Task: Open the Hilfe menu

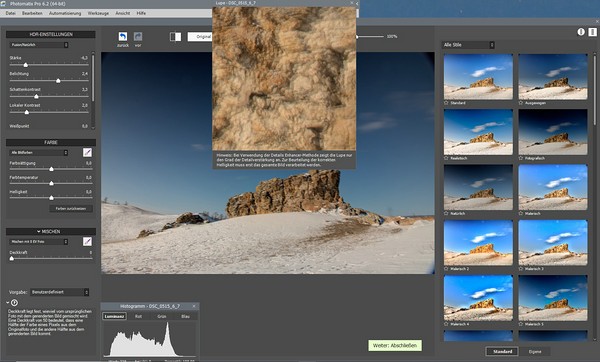Action: (x=141, y=13)
